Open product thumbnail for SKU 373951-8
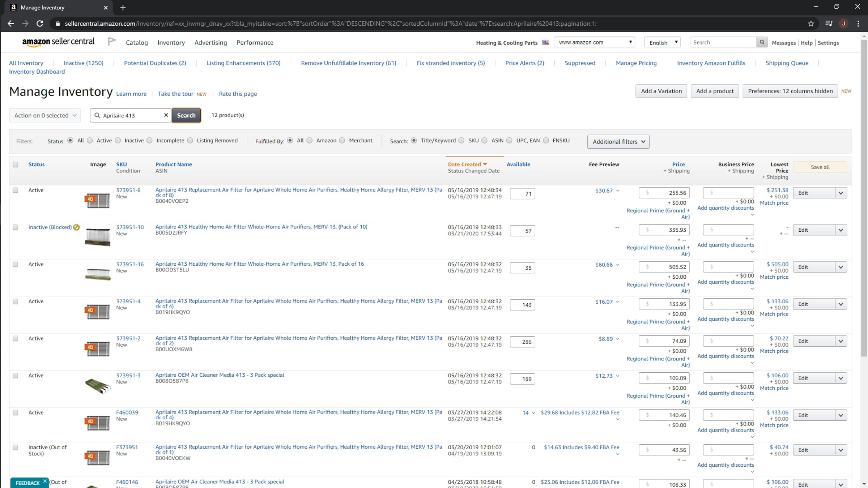The width and height of the screenshot is (868, 488). point(97,200)
